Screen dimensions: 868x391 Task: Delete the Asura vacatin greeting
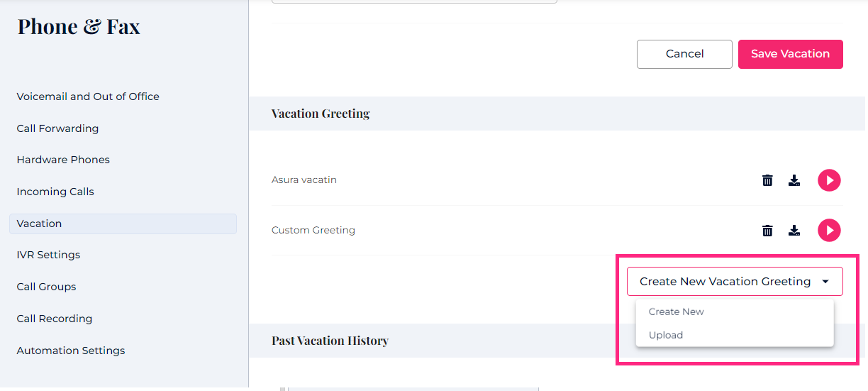(x=767, y=180)
